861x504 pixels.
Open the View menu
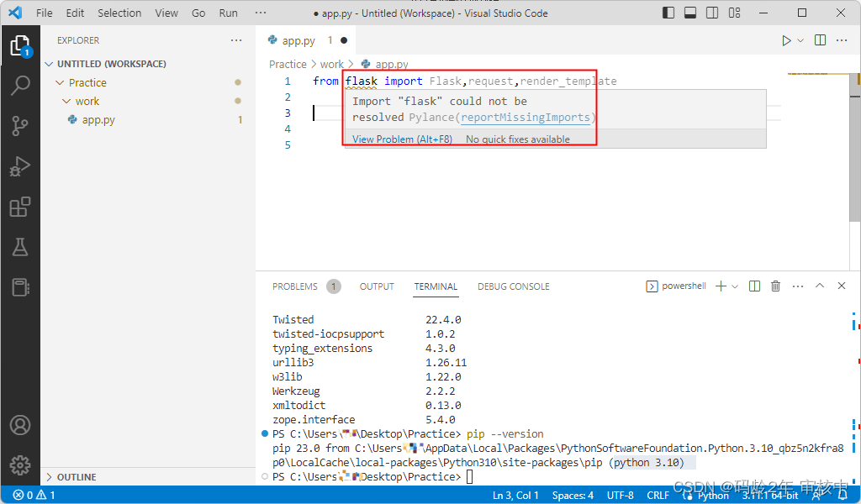click(x=166, y=13)
